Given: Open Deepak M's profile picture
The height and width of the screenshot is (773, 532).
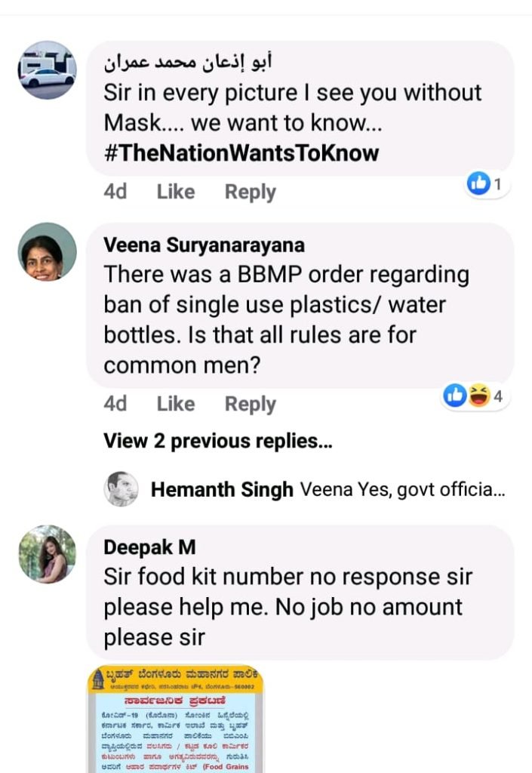Looking at the screenshot, I should point(47,555).
